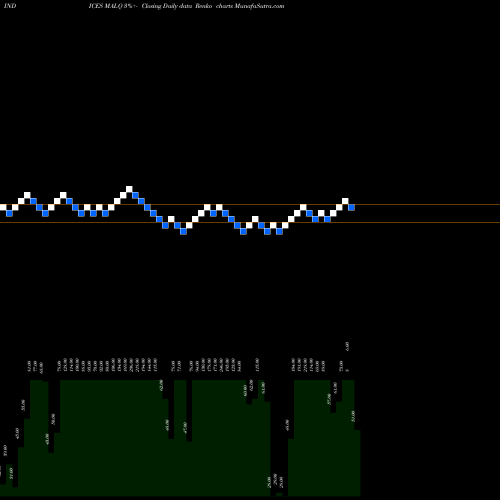Click the "IND" label in the chart header

point(10,6)
